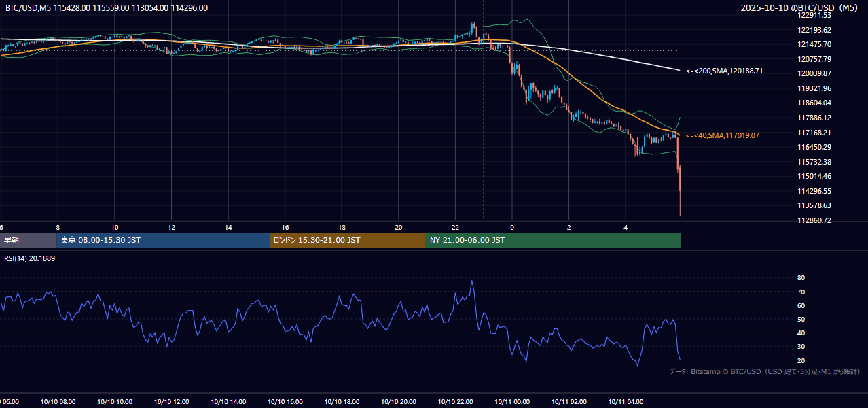Click price axis label 120039.87
Screen dimensions: 868x408
point(814,73)
